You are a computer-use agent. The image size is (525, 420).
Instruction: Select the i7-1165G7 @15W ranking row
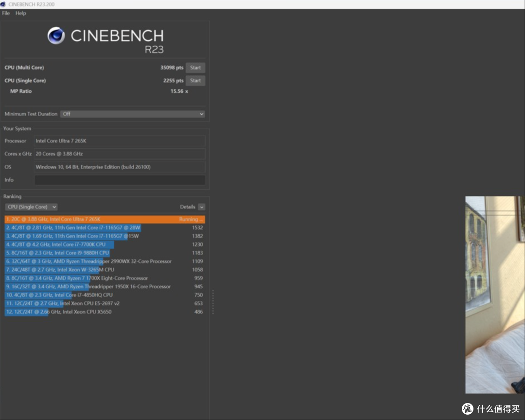pos(105,236)
